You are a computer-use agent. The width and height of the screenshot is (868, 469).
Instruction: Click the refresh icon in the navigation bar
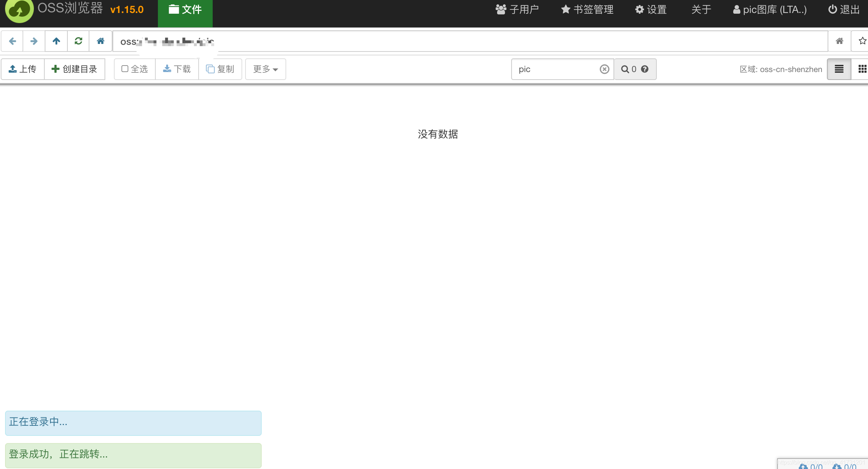(x=78, y=41)
